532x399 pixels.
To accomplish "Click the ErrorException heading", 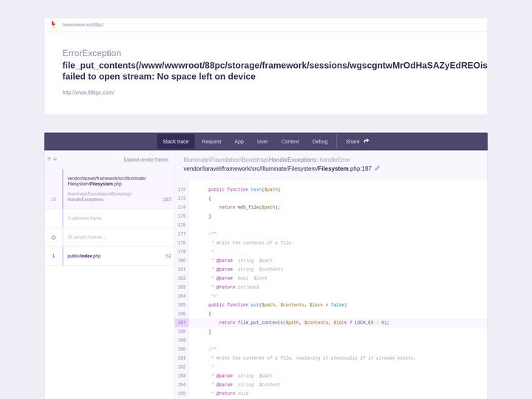I will [92, 53].
